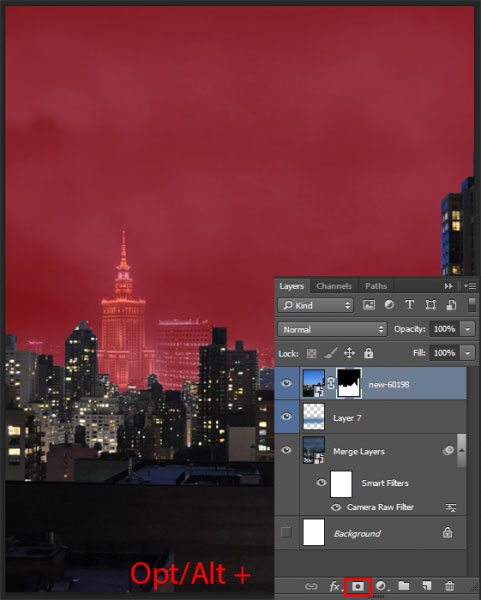Lock all padlock icon

click(x=368, y=353)
